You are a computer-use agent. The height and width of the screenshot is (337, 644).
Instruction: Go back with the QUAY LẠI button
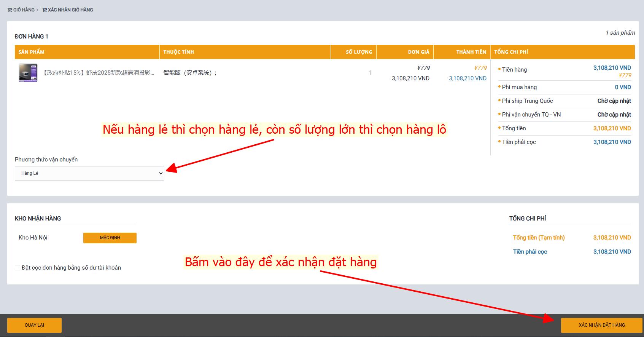pyautogui.click(x=34, y=325)
